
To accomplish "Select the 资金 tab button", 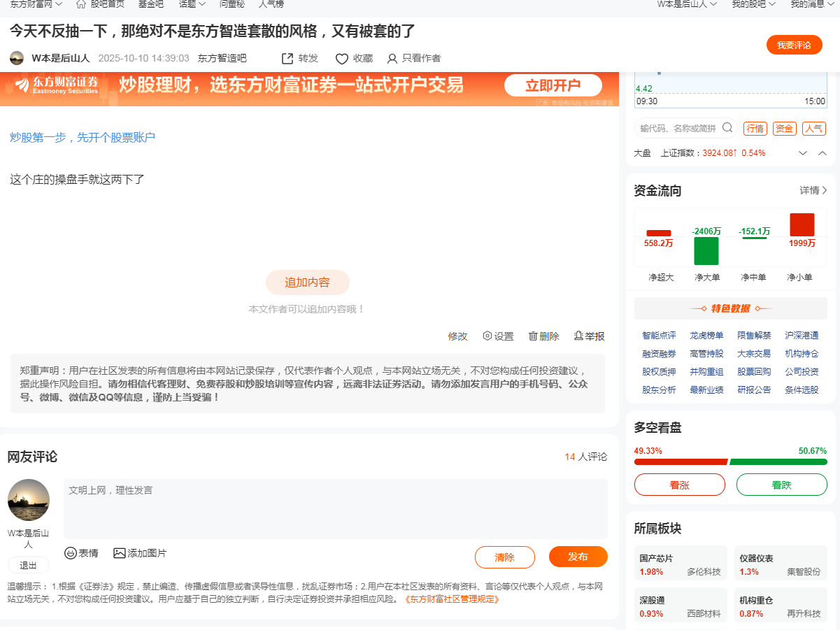I will 785,129.
